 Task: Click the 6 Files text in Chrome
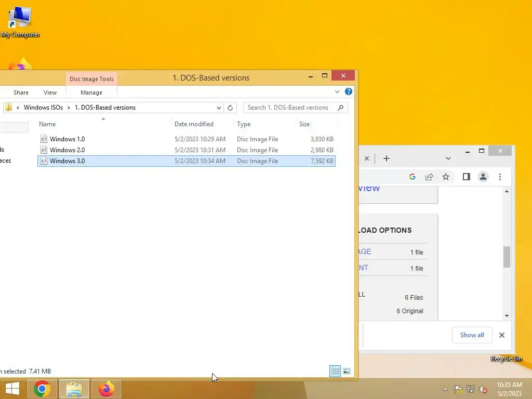[414, 297]
